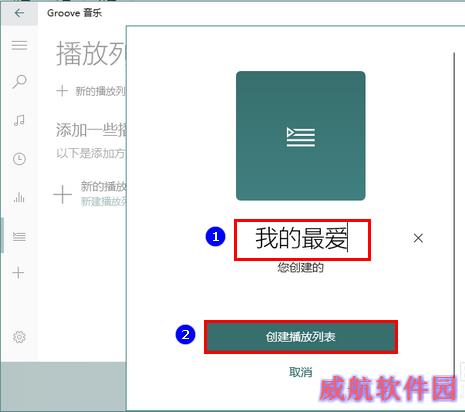
Task: Open Settings with the gear icon
Action: coord(19,337)
